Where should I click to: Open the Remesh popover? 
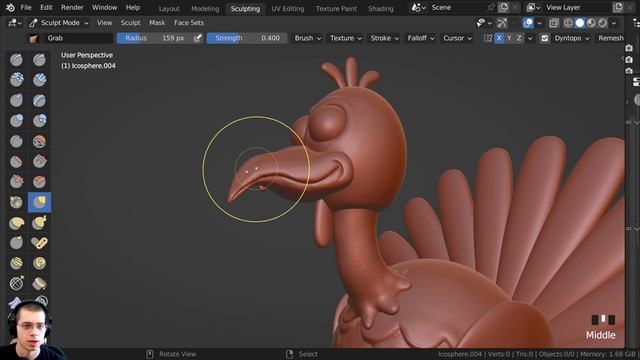611,38
